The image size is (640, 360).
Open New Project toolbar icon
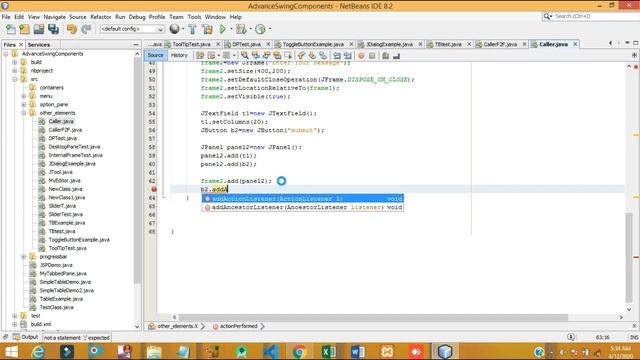(24, 29)
